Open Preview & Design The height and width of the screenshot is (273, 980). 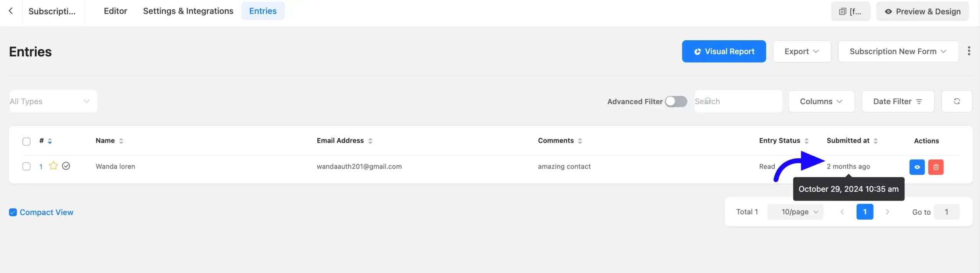(x=922, y=12)
